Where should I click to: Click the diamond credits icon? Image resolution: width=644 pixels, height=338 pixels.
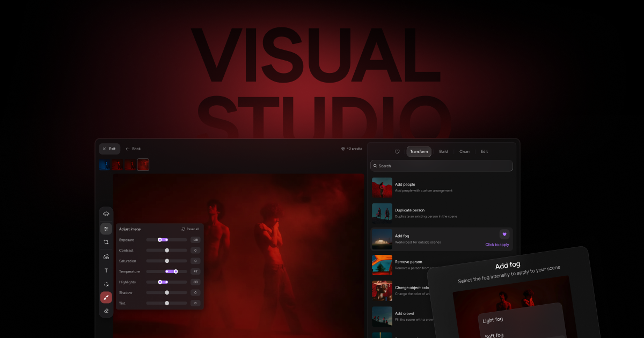click(343, 149)
